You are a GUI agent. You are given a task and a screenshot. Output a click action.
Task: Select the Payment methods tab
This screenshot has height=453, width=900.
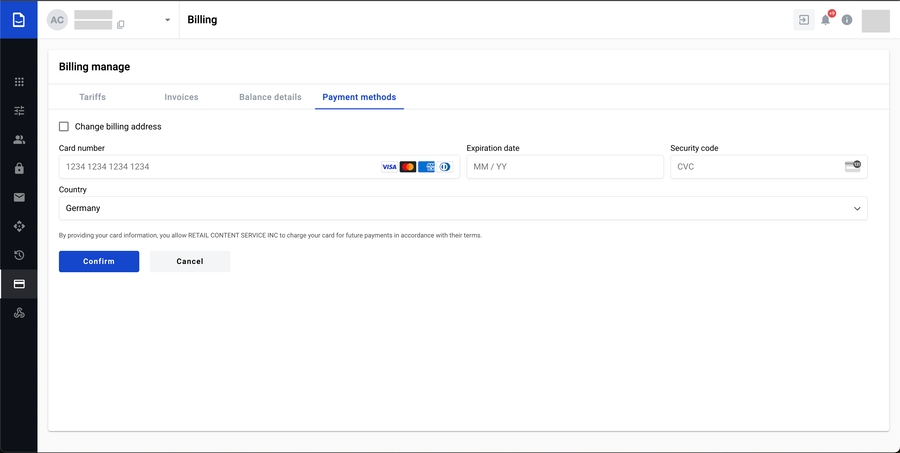click(359, 97)
